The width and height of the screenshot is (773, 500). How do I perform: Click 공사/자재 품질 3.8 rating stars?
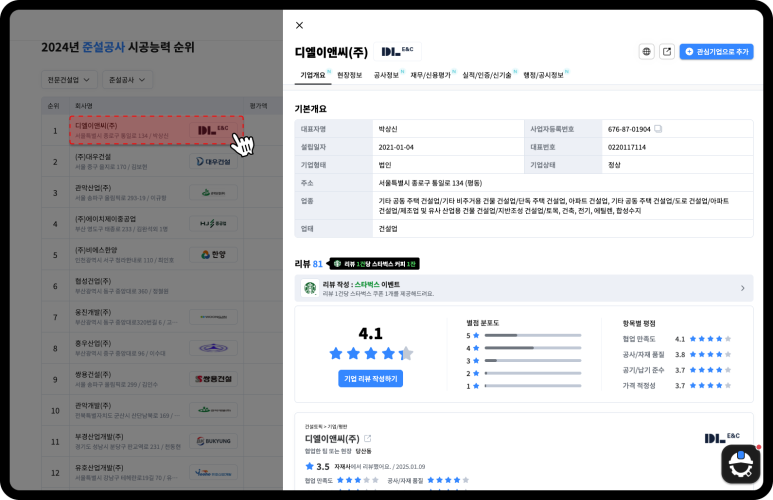pyautogui.click(x=710, y=354)
